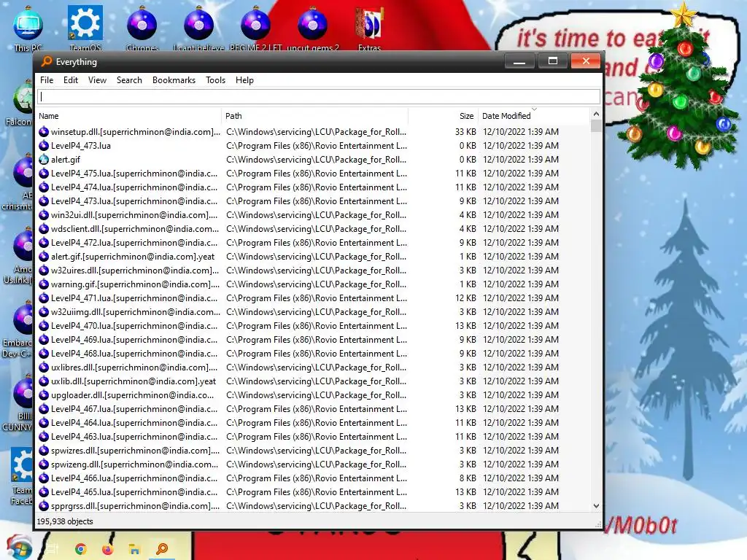Select the LevelP4_475.lua encrypted file icon
The image size is (747, 560).
(x=44, y=174)
